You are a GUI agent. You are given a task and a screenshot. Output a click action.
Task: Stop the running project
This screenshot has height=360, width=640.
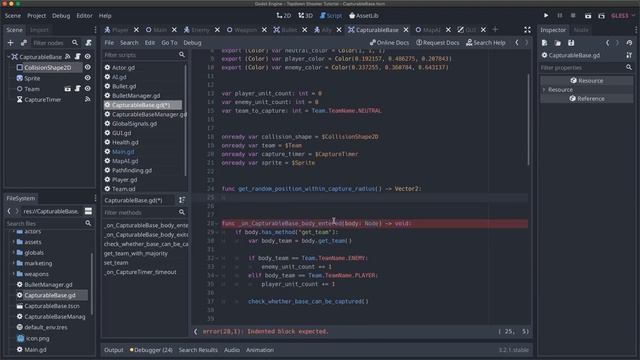click(x=573, y=16)
